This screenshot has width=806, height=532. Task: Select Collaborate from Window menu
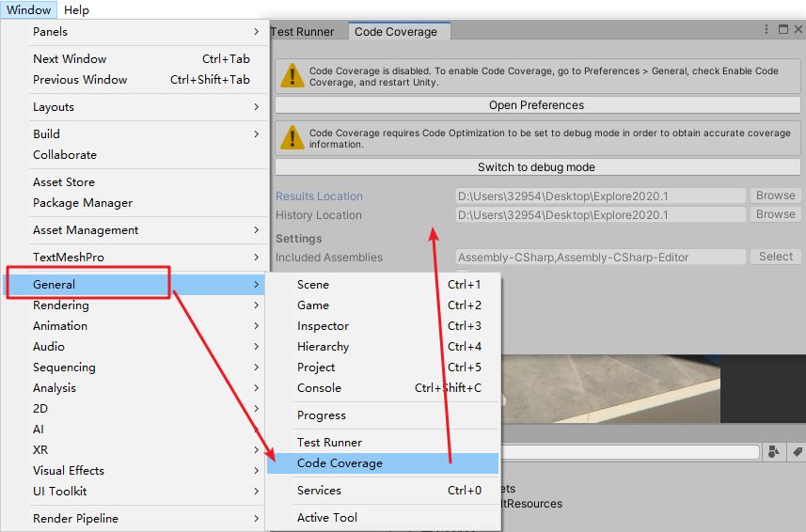tap(135, 154)
